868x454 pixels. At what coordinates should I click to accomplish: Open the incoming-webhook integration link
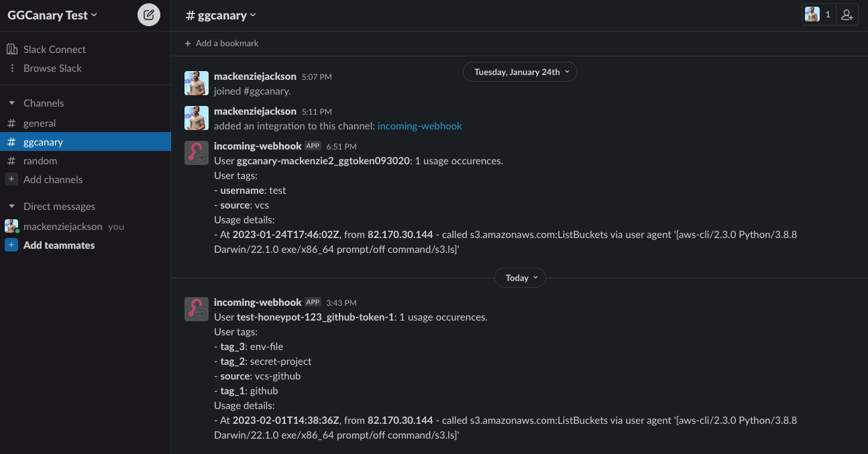pos(420,125)
